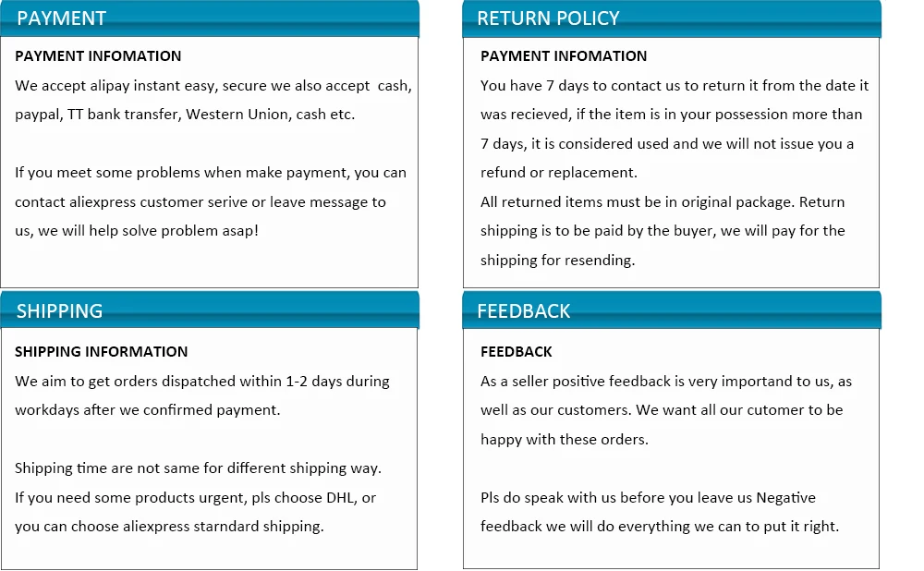Click the FEEDBACK header banner
Image resolution: width=924 pixels, height=571 pixels.
tap(671, 310)
